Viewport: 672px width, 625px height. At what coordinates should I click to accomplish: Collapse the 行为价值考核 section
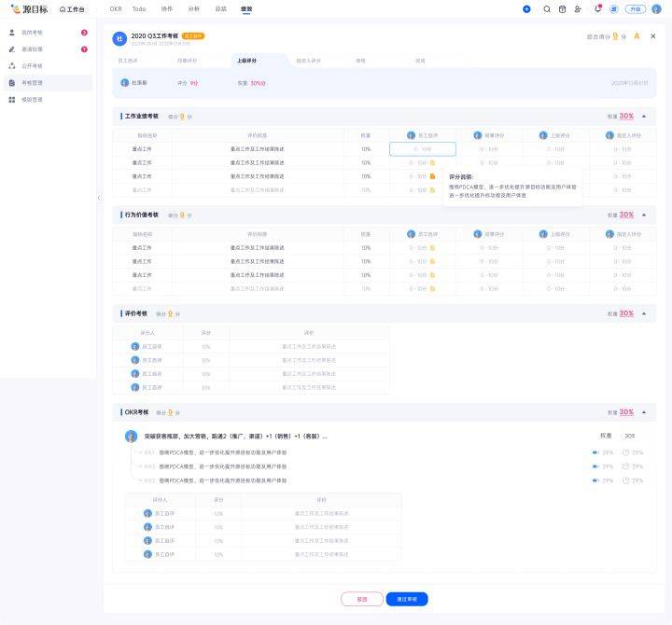click(x=644, y=215)
